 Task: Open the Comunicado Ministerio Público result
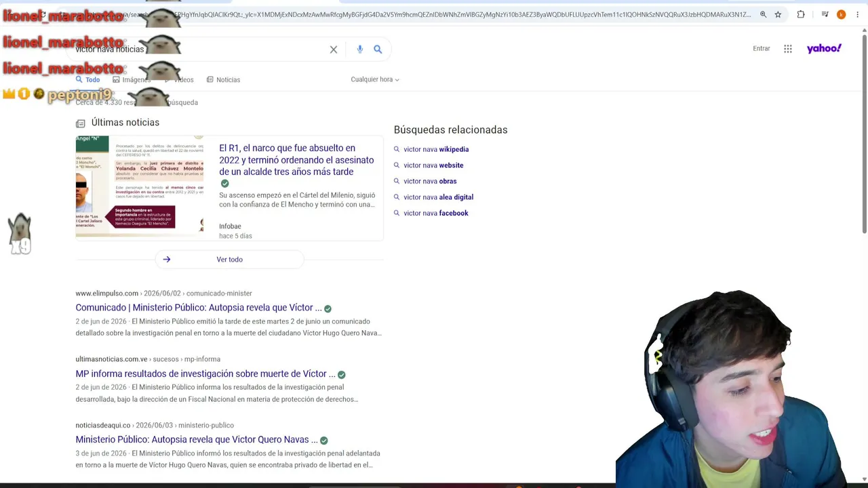(199, 308)
